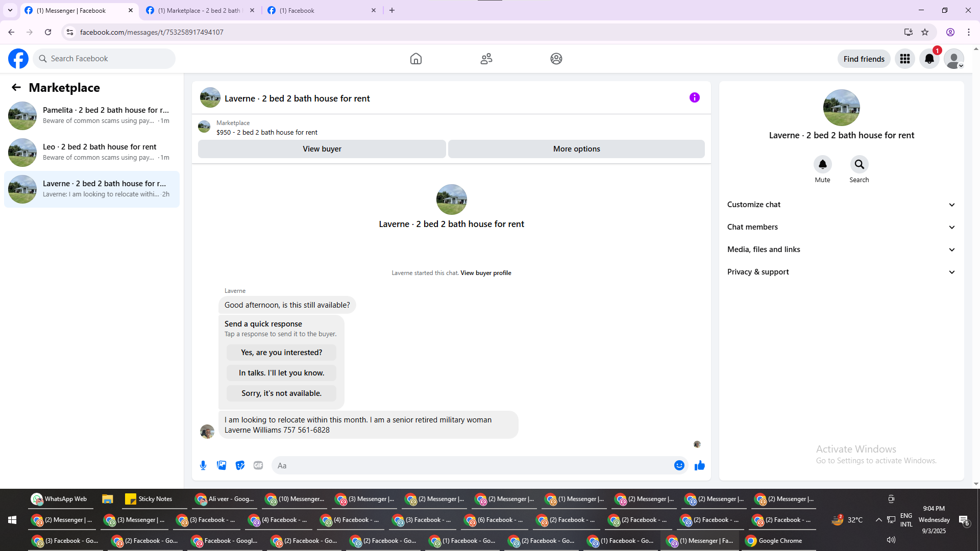Open the Friends icon in top navigation
Image resolution: width=980 pixels, height=551 pixels.
pyautogui.click(x=486, y=59)
